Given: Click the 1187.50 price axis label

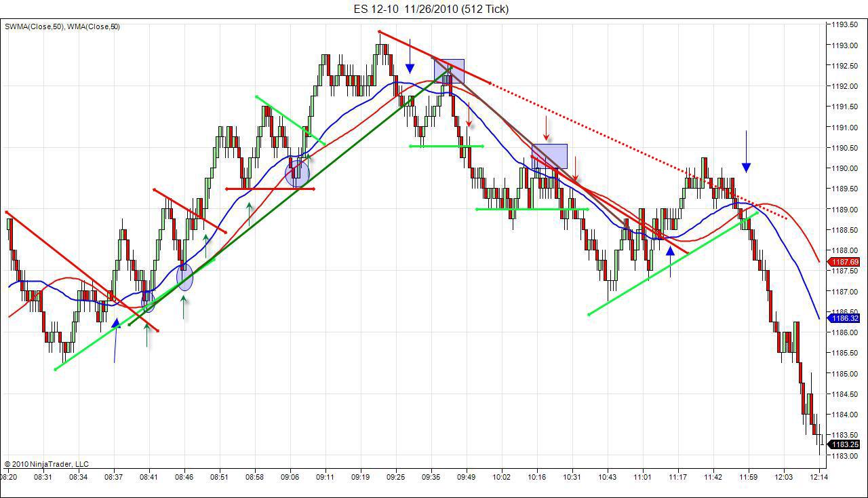Looking at the screenshot, I should (x=845, y=271).
